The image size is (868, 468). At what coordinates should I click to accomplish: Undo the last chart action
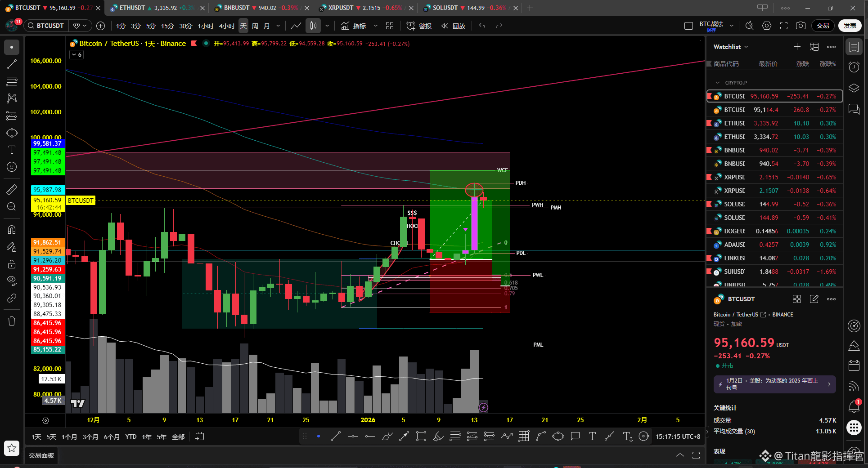point(482,26)
